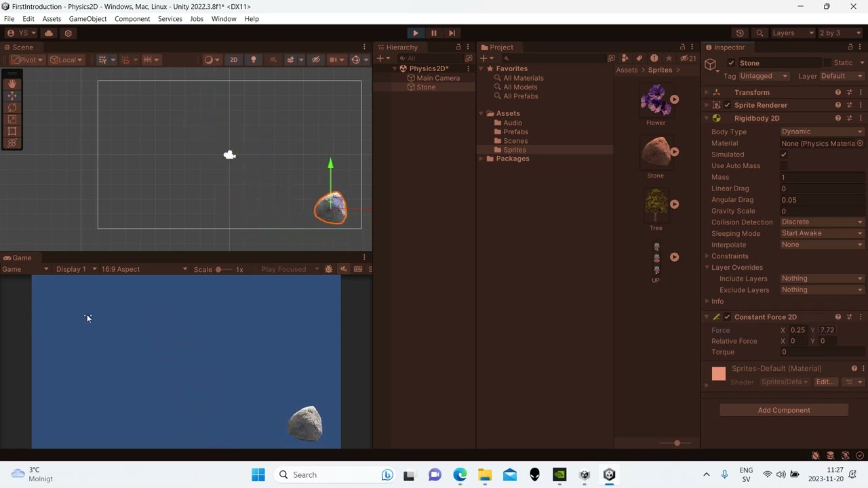Open help for Rigidbody 2D component
This screenshot has width=868, height=488.
coord(838,118)
